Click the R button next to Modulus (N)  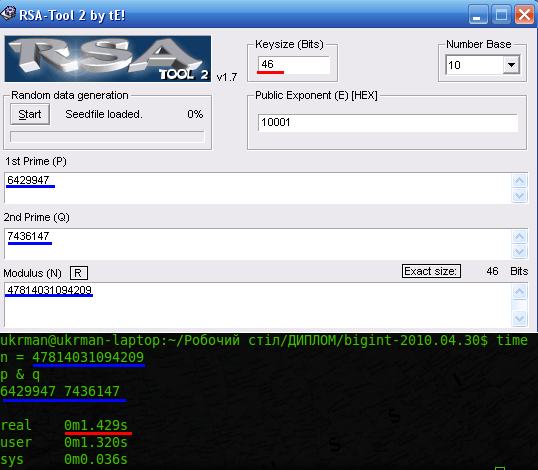(x=79, y=273)
